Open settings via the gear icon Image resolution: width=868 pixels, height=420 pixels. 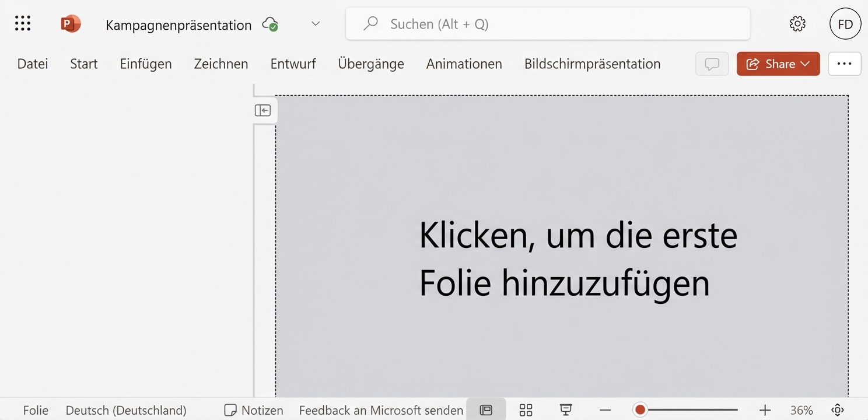point(797,23)
